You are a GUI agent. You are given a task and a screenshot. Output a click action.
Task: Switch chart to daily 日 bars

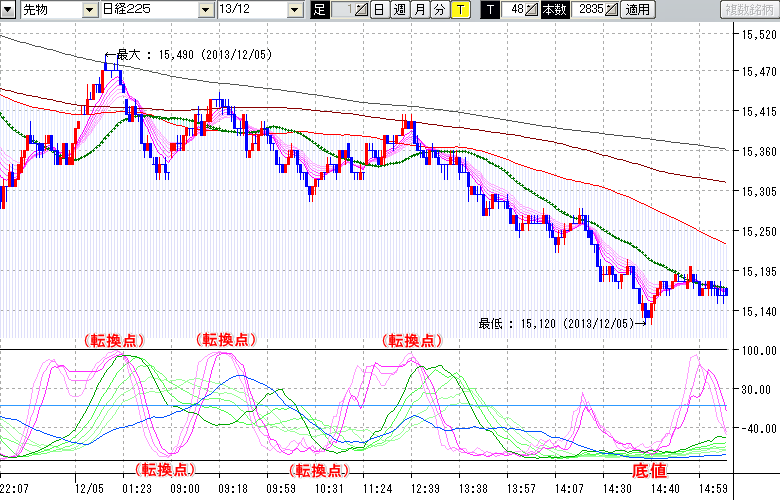tap(379, 10)
